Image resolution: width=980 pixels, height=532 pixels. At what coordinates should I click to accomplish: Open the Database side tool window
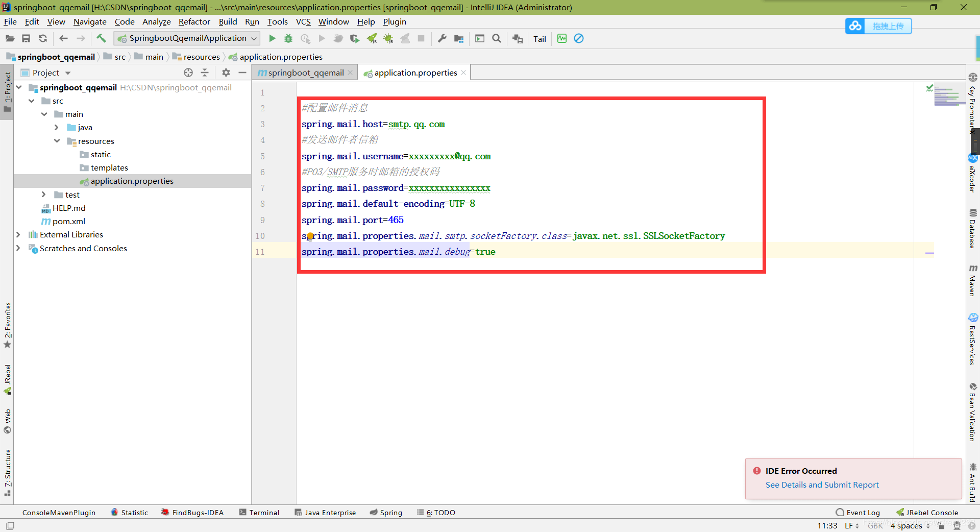[973, 228]
